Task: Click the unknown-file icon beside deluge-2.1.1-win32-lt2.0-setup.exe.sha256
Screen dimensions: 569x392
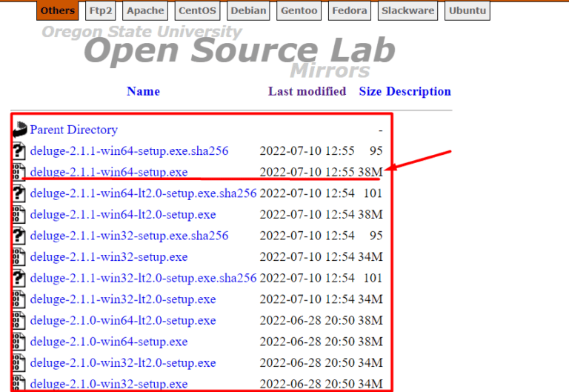Action: pyautogui.click(x=19, y=278)
